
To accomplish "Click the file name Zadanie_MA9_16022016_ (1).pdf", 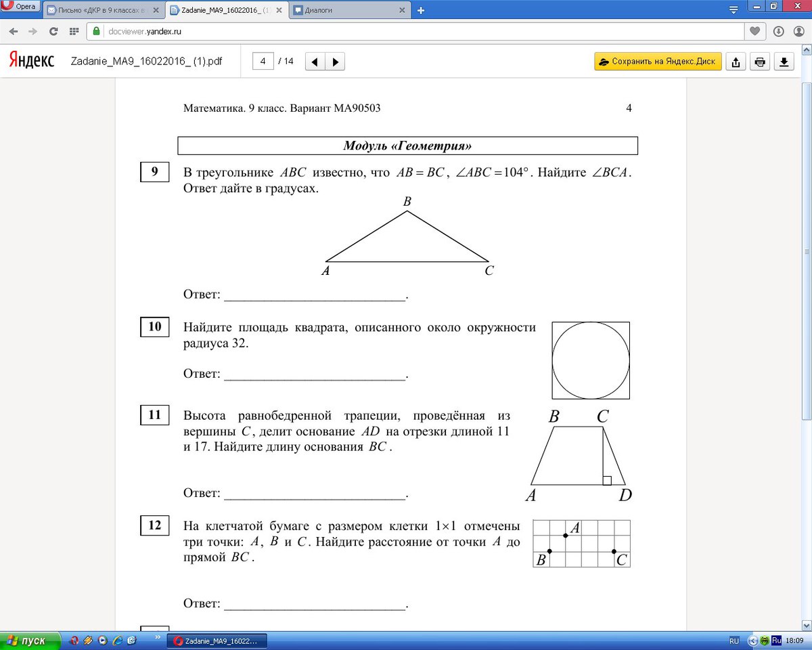I will coord(146,61).
